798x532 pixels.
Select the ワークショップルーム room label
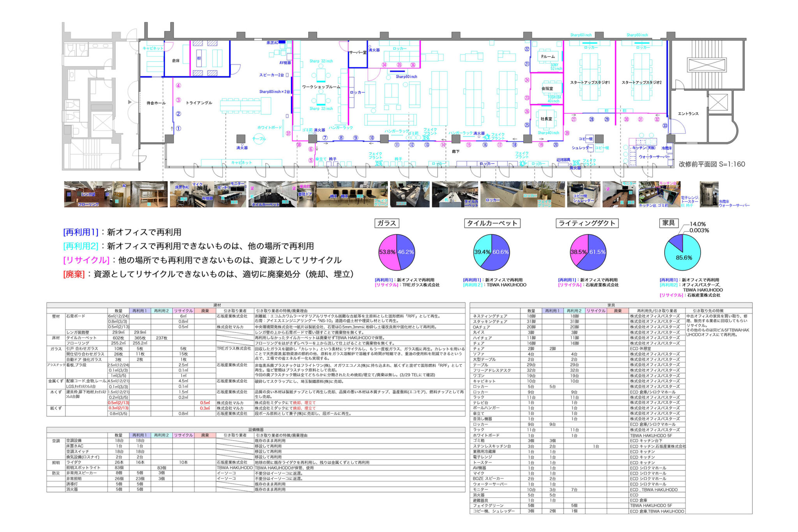click(x=321, y=87)
